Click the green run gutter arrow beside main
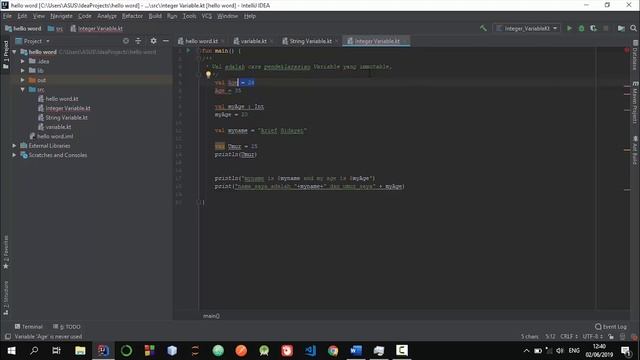 point(188,51)
